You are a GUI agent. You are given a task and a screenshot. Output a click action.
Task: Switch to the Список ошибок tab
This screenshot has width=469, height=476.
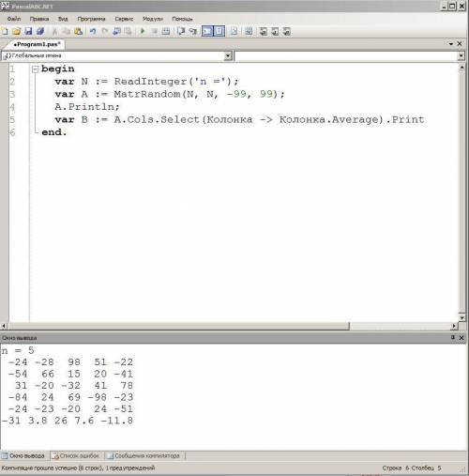pos(77,455)
